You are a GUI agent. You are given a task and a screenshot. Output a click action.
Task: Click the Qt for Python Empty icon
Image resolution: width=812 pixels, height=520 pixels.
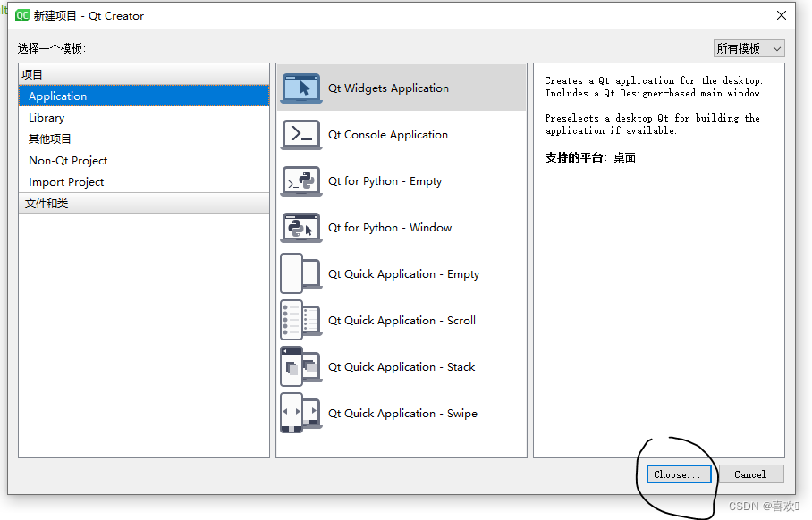[x=301, y=181]
